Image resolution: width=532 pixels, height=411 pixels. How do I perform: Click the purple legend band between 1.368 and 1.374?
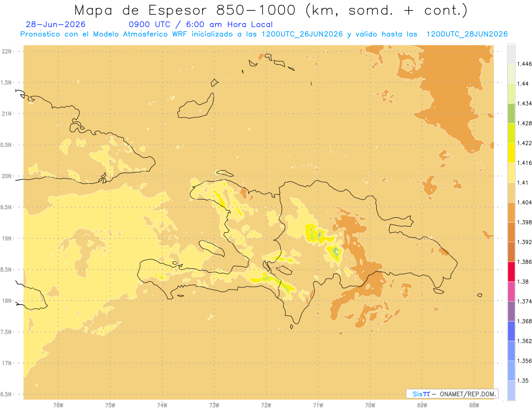511,311
